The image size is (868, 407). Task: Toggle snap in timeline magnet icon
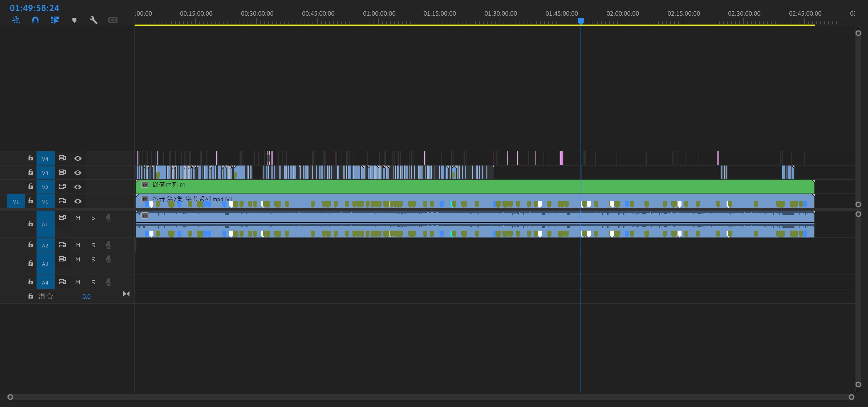35,20
